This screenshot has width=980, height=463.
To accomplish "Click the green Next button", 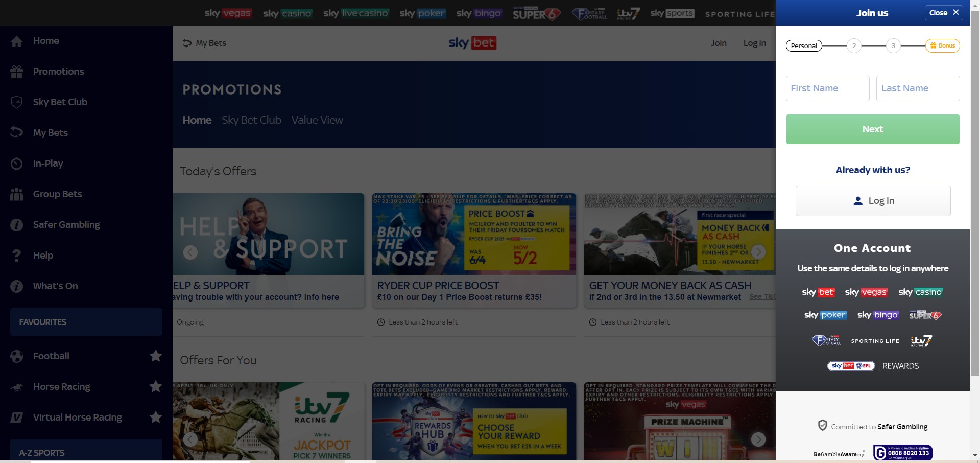I will point(873,129).
